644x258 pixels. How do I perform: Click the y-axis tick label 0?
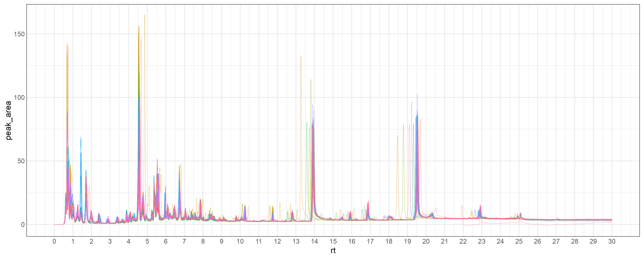coord(23,225)
